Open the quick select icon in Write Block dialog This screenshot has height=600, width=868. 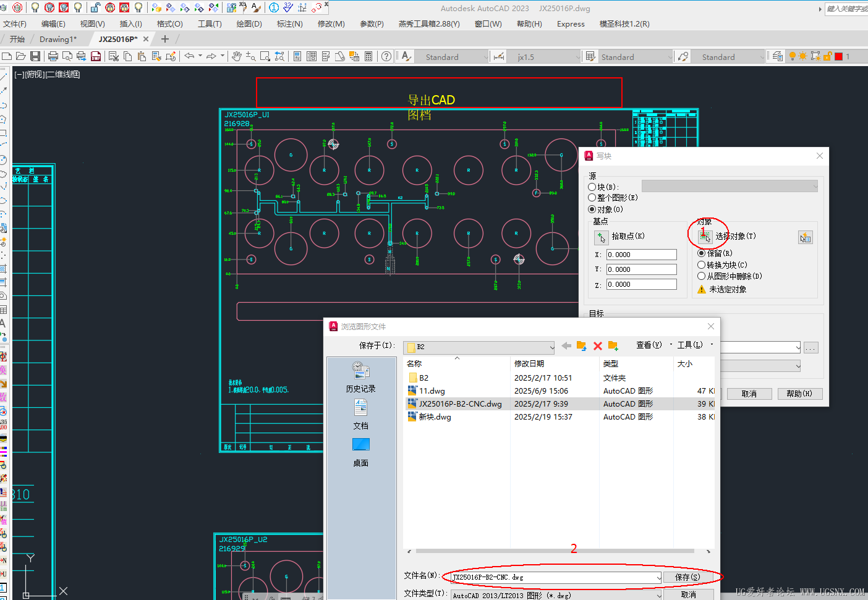805,237
